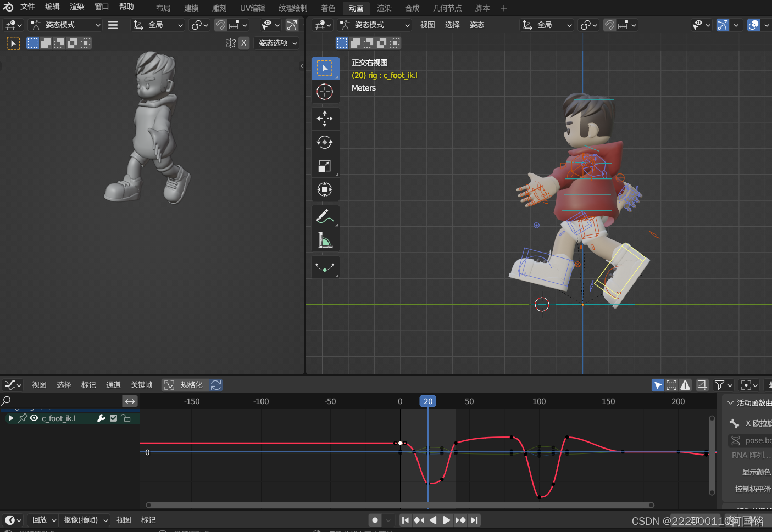Open Pose Mode dropdown in left viewport
772x532 pixels.
pyautogui.click(x=65, y=25)
